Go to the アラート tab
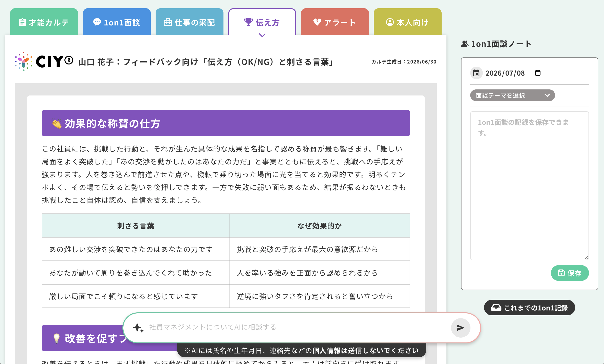 click(335, 22)
